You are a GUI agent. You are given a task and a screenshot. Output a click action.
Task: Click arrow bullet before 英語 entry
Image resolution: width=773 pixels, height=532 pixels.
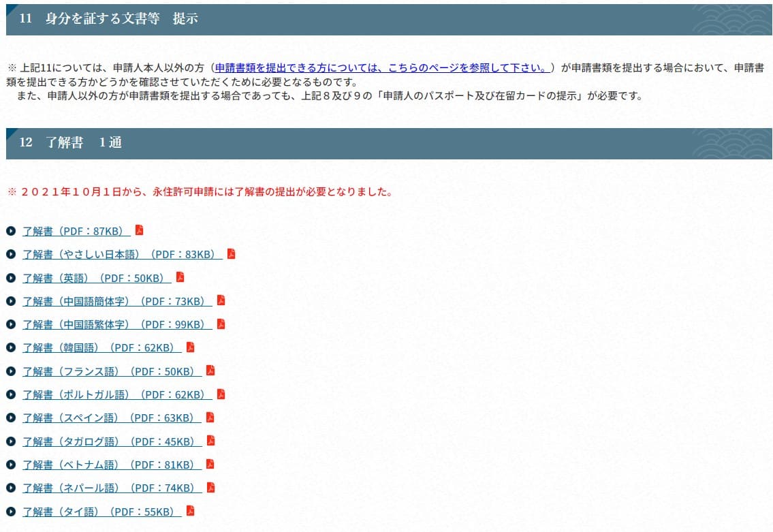(11, 278)
